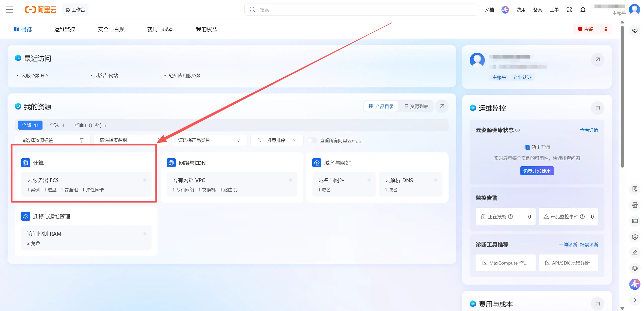Open the 告警 5 alerts badge
The height and width of the screenshot is (311, 644).
[593, 29]
